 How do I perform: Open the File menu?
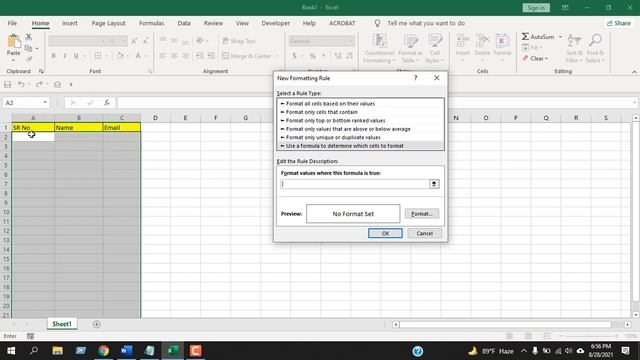(x=12, y=23)
